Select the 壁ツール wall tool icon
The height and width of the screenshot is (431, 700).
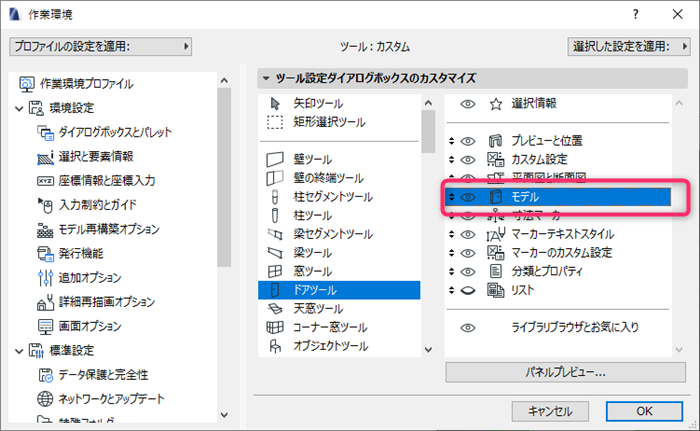coord(275,159)
